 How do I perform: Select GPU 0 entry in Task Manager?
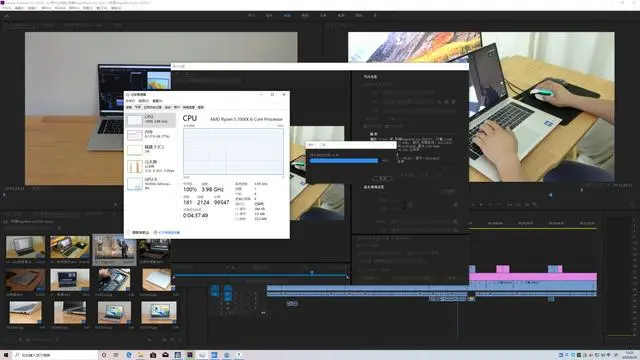151,183
